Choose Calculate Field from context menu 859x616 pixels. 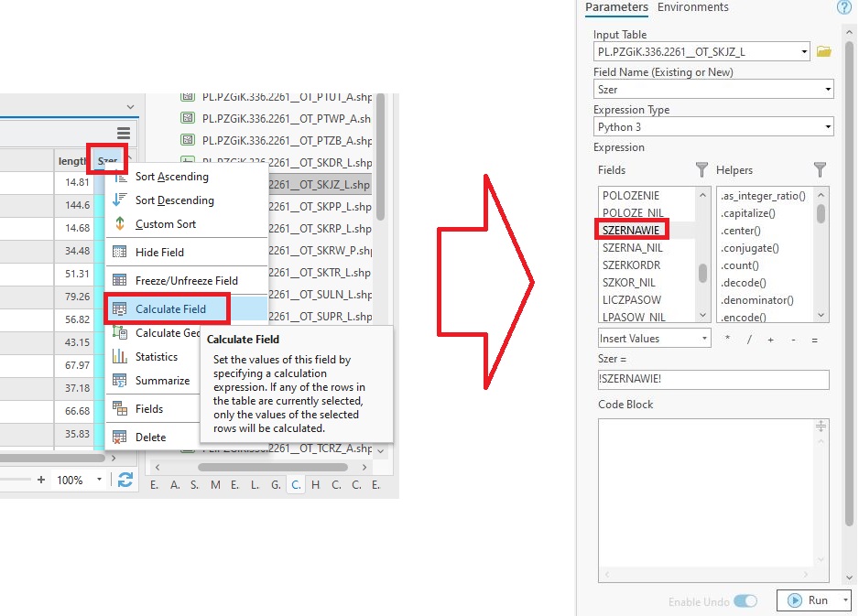point(170,308)
